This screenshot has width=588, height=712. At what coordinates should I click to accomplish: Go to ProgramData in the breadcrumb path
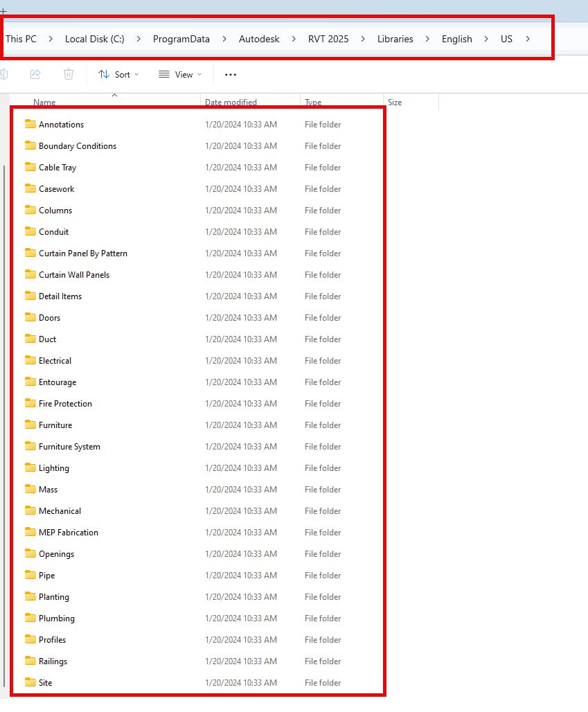coord(181,39)
